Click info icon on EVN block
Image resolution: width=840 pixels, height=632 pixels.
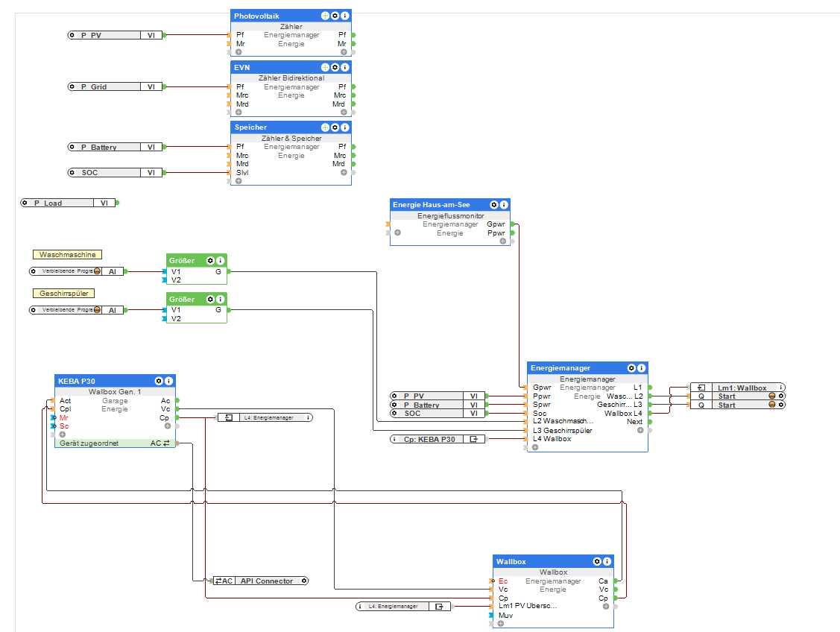point(344,67)
